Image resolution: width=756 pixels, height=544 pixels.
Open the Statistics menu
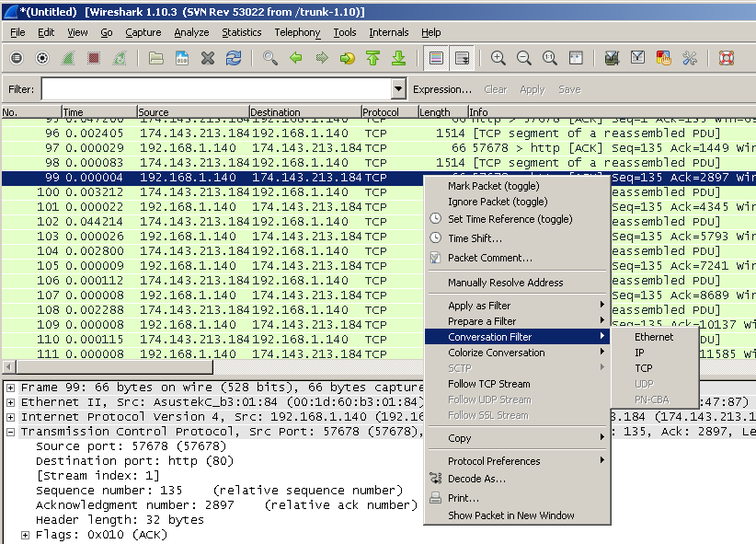241,32
